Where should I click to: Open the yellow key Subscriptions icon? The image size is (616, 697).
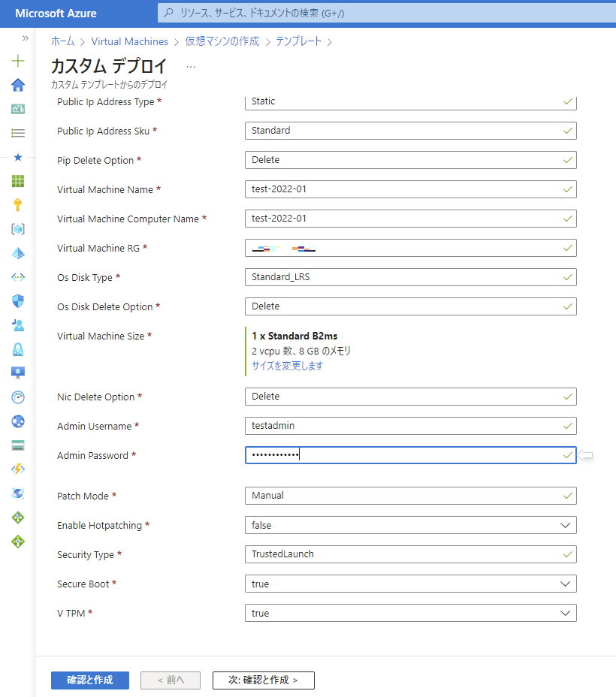point(18,205)
